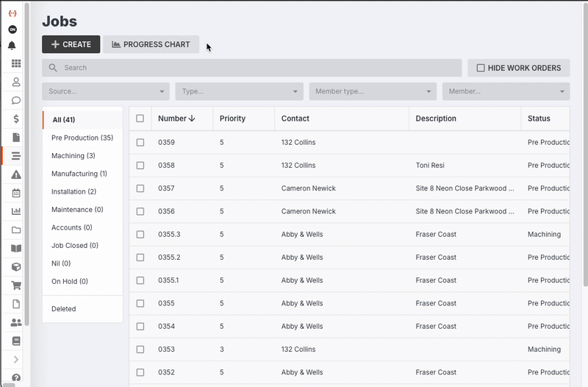Check the box for job 0355.1
Viewport: 588px width, 387px height.
(140, 280)
